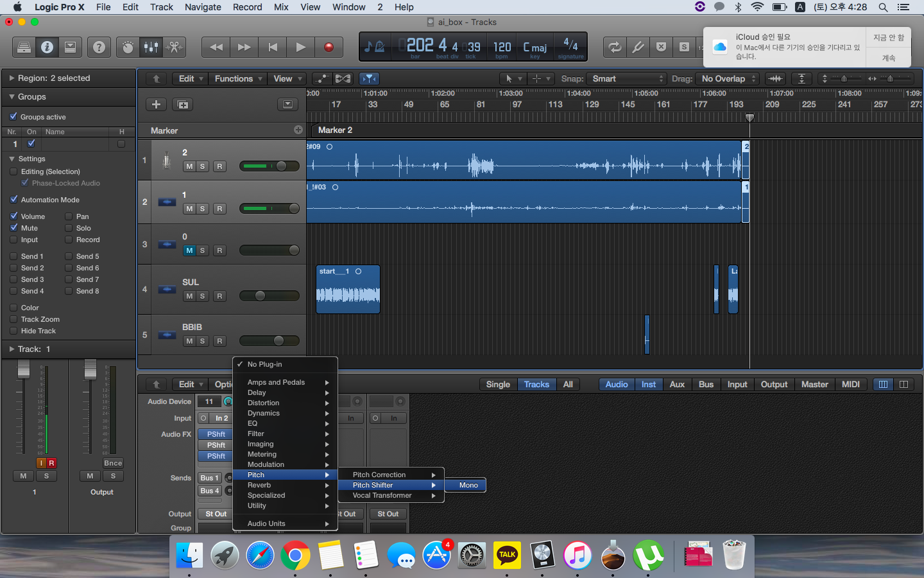This screenshot has width=924, height=578.
Task: Open the Tuner button
Action: [638, 47]
